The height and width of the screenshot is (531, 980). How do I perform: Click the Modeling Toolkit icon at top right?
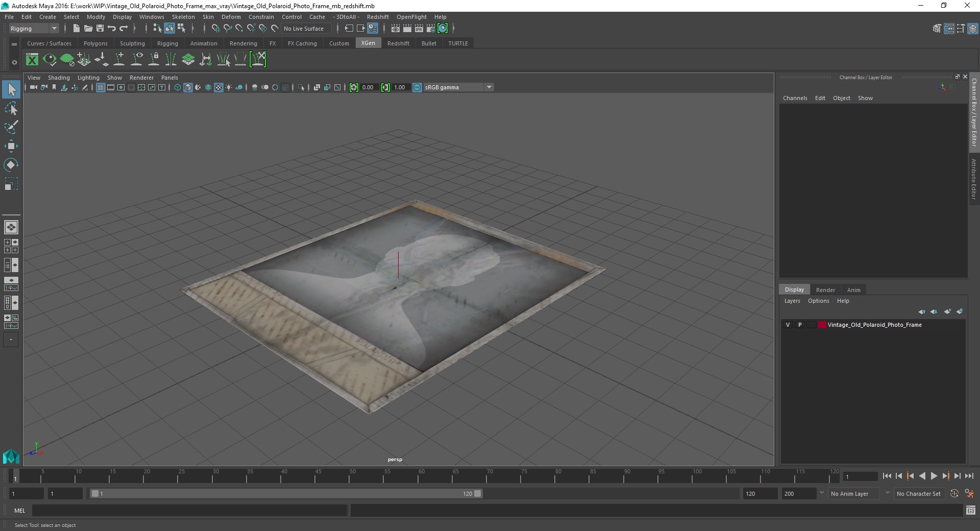(937, 29)
